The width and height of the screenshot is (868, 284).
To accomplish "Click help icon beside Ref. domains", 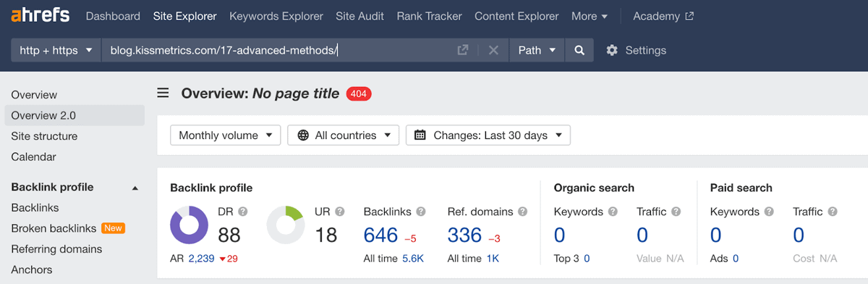I will pyautogui.click(x=522, y=212).
